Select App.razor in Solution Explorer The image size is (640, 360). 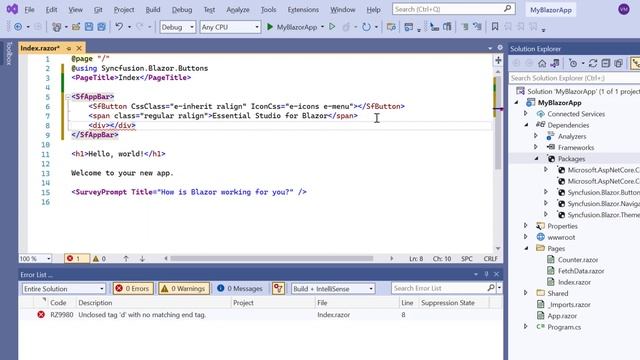coord(562,316)
